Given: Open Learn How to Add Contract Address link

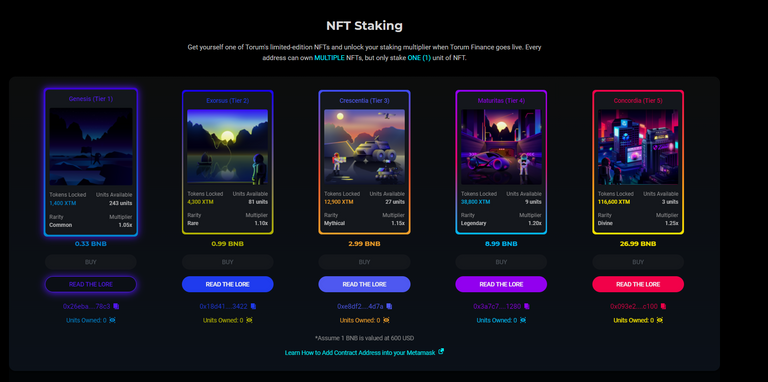Looking at the screenshot, I should [360, 353].
